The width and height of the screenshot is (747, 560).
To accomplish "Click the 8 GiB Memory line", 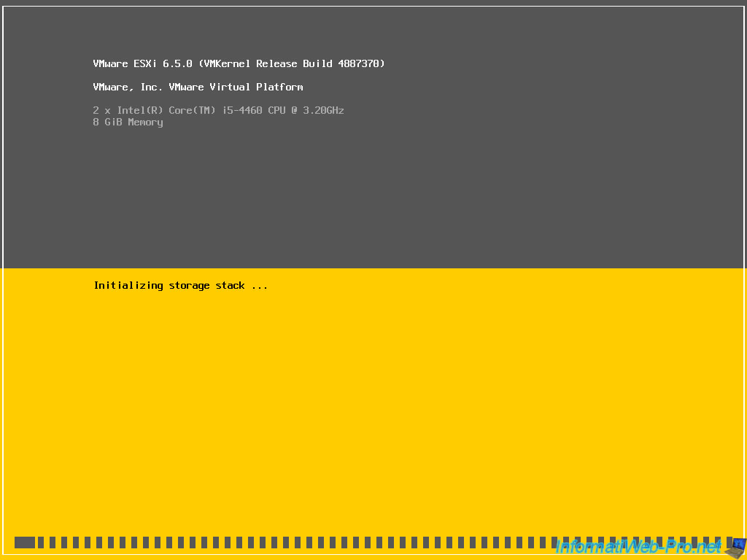I will point(128,122).
